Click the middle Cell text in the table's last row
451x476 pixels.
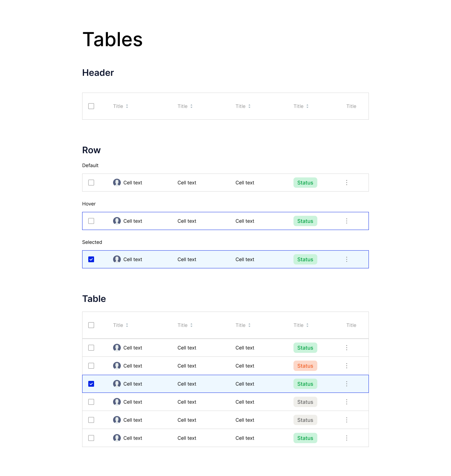[x=187, y=438]
